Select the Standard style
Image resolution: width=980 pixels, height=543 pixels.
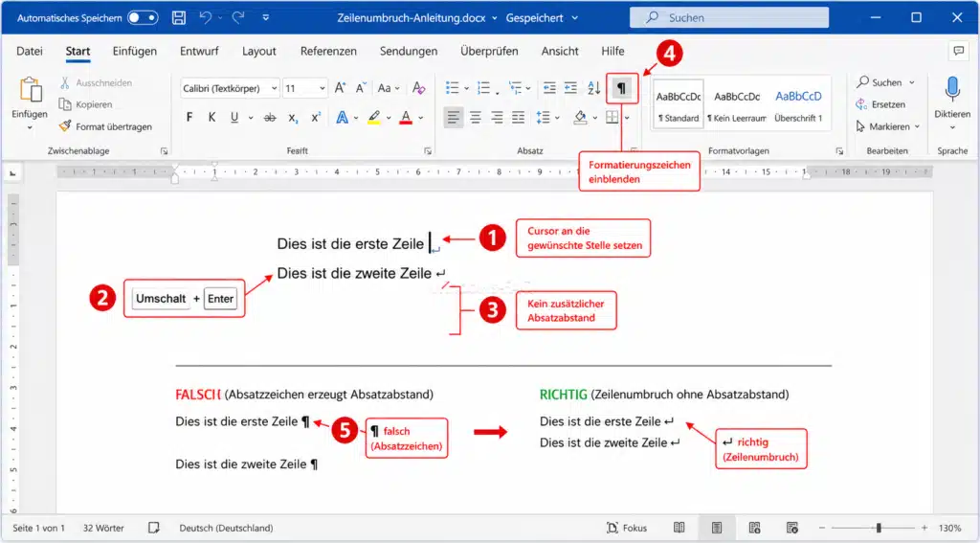click(x=679, y=103)
